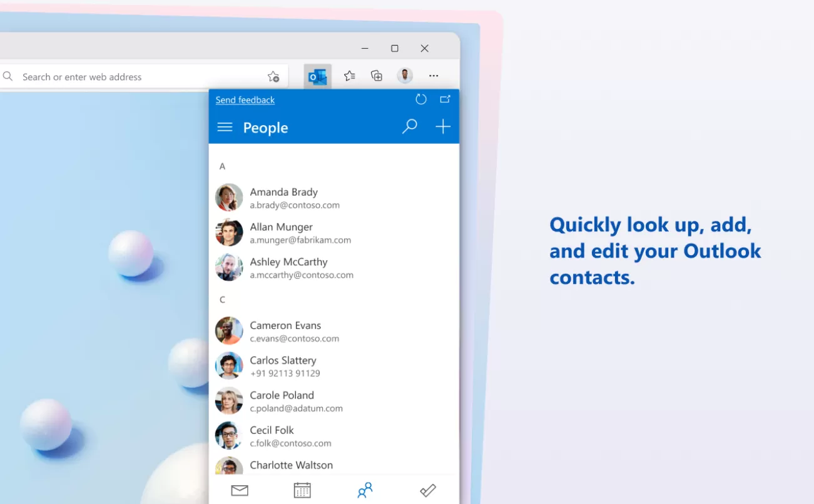Select the Cecil Folk contact name
The height and width of the screenshot is (504, 814).
pyautogui.click(x=272, y=430)
